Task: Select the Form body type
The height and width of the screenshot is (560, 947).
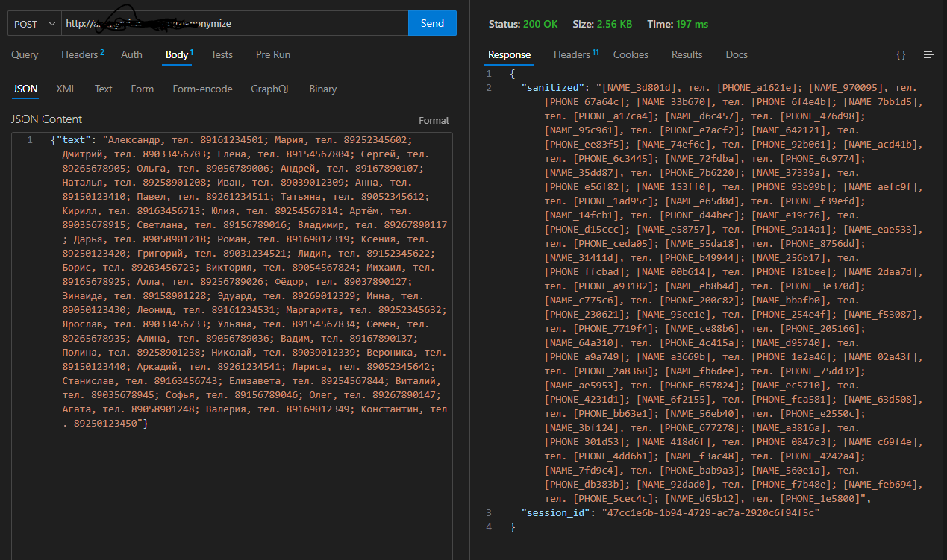Action: click(x=142, y=89)
